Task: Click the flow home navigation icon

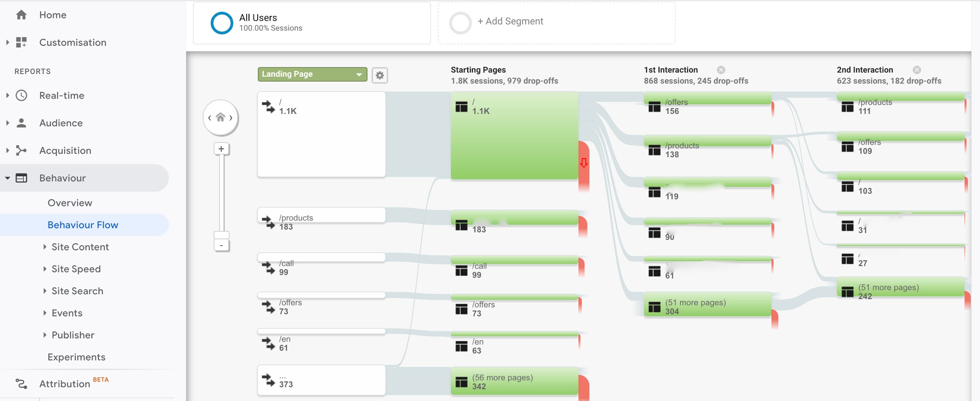Action: (221, 117)
